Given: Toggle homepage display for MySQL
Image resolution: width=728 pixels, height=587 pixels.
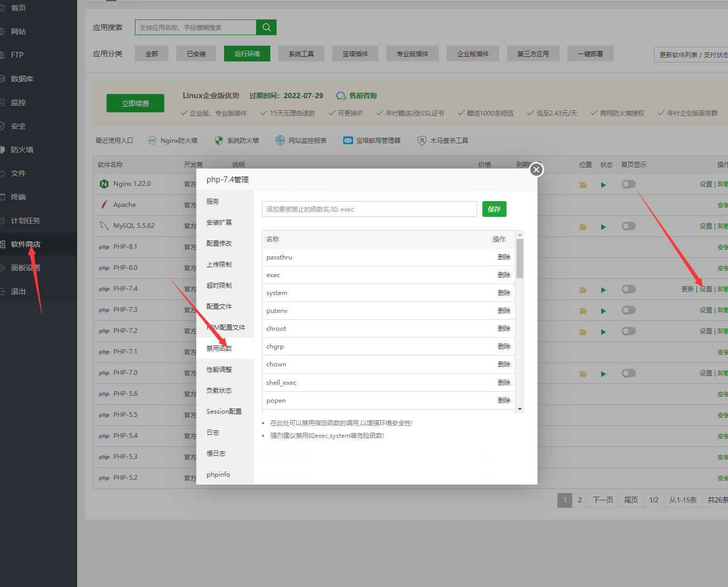Looking at the screenshot, I should (628, 226).
